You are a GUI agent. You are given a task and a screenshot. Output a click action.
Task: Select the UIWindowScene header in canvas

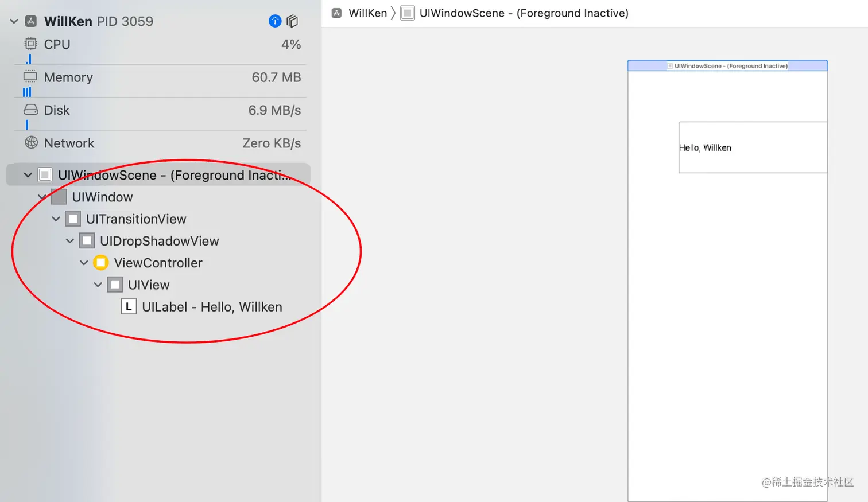[727, 66]
